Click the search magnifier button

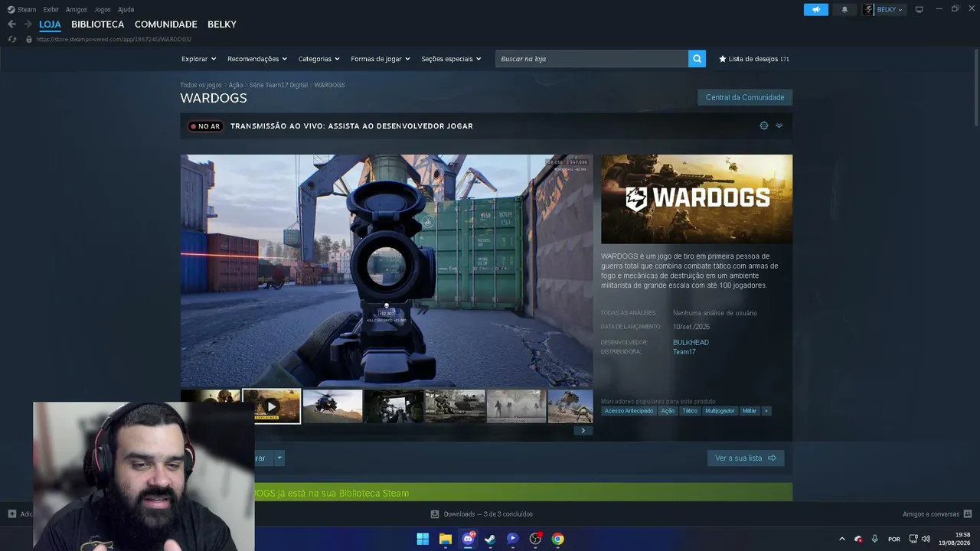tap(697, 59)
